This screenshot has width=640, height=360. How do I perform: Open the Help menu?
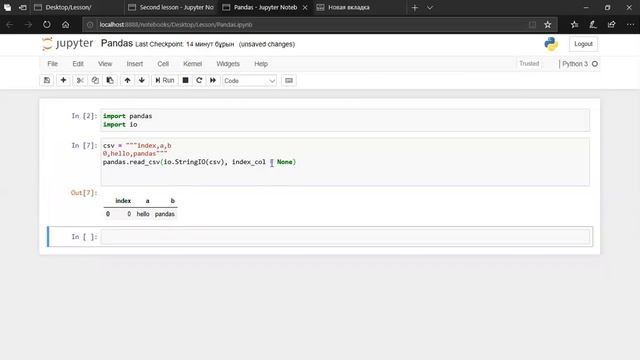[261, 64]
